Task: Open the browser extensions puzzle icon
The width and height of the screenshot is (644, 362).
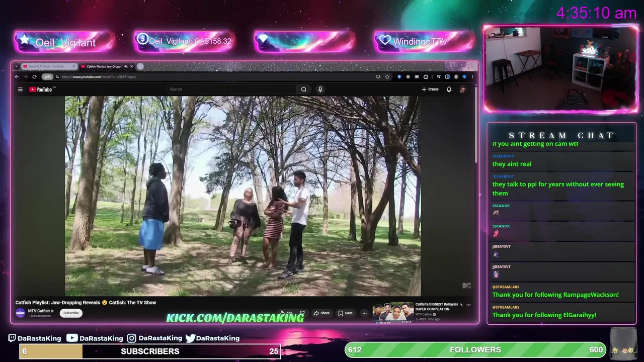Action: tap(426, 77)
